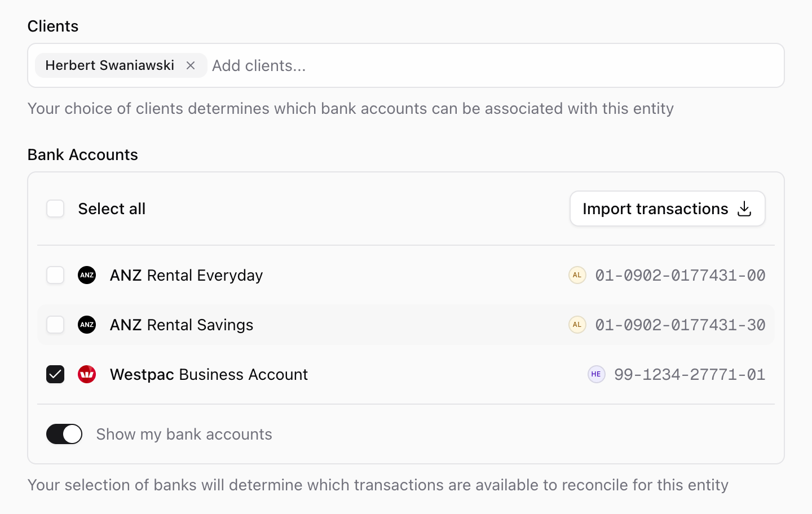Viewport: 812px width, 514px height.
Task: Click the Import transactions button text
Action: click(x=655, y=209)
